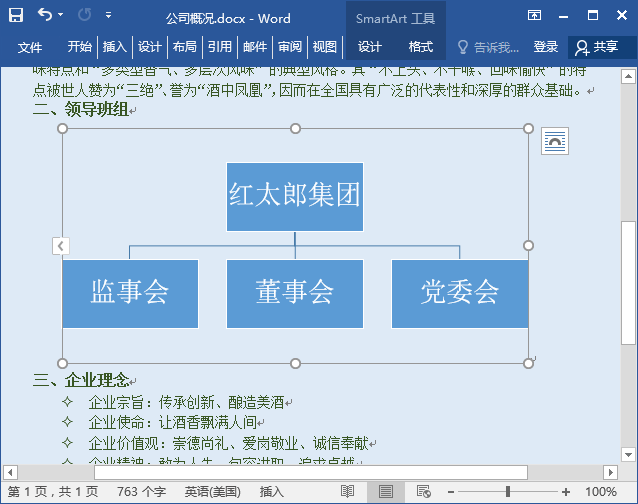Open SmartArt Tools 格式 tab

point(420,47)
